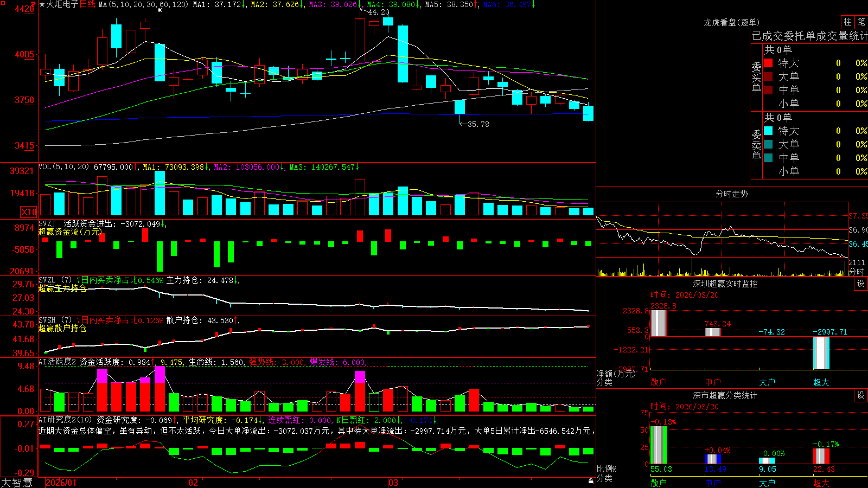This screenshot has width=868, height=488.
Task: Click the 爆发线: 6.000 magenta label
Action: click(x=337, y=362)
